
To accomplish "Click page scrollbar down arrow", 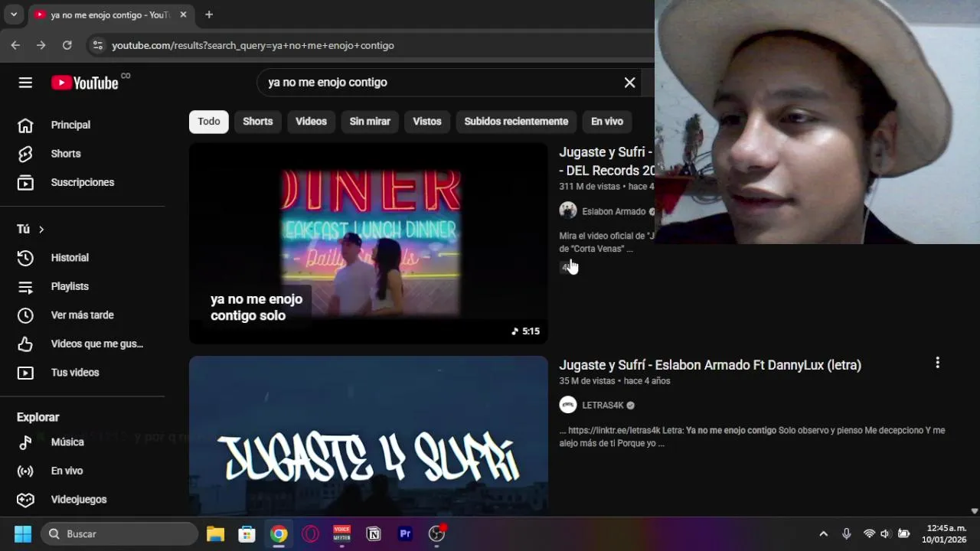I will pyautogui.click(x=974, y=510).
